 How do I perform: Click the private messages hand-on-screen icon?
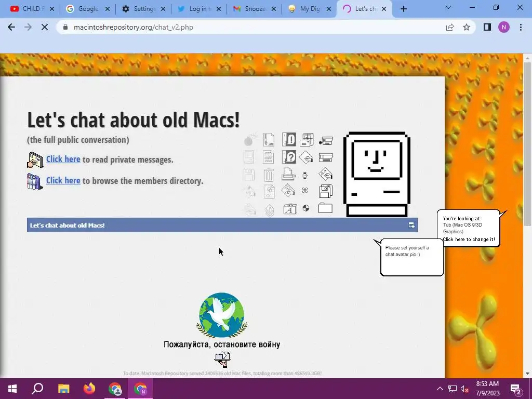point(35,160)
